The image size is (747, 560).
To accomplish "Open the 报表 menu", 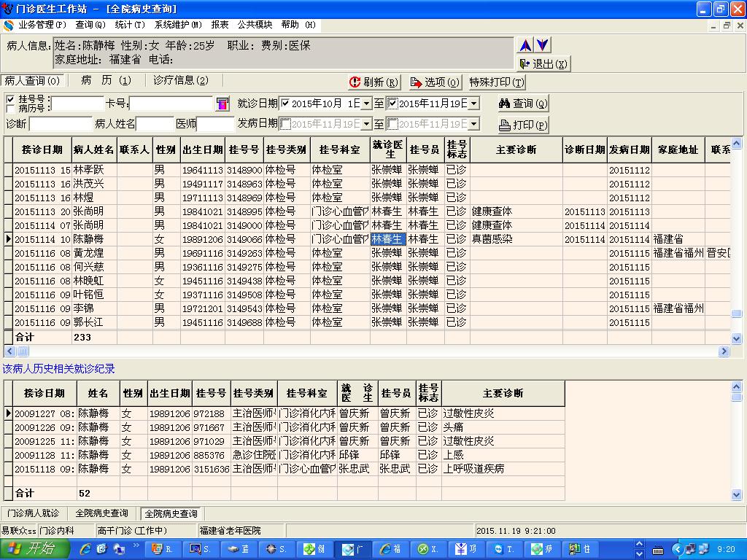I will 220,25.
